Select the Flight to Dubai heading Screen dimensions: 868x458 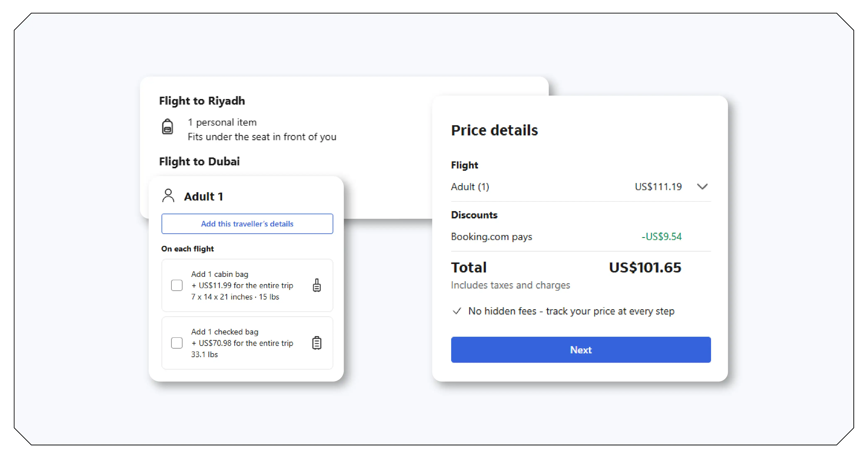click(x=199, y=161)
